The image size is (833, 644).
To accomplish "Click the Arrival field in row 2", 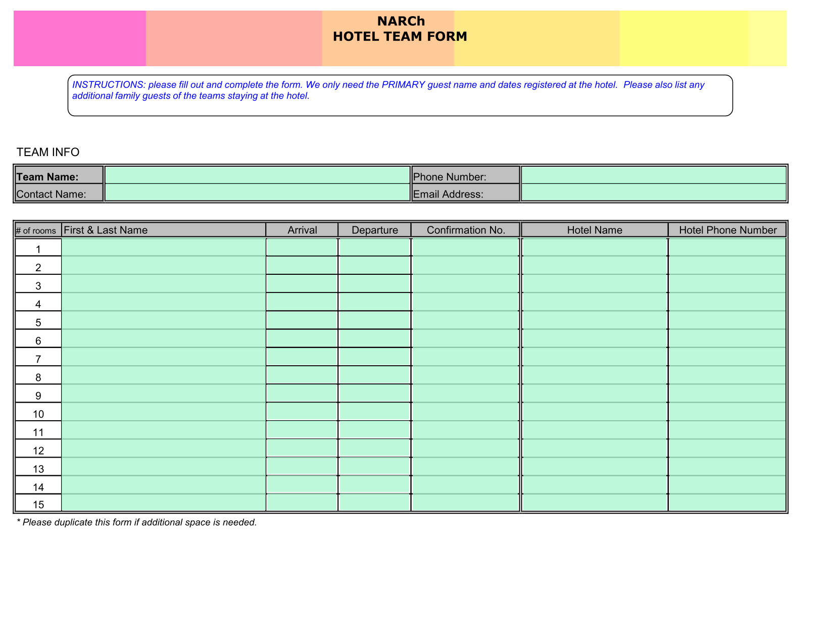I will [302, 265].
